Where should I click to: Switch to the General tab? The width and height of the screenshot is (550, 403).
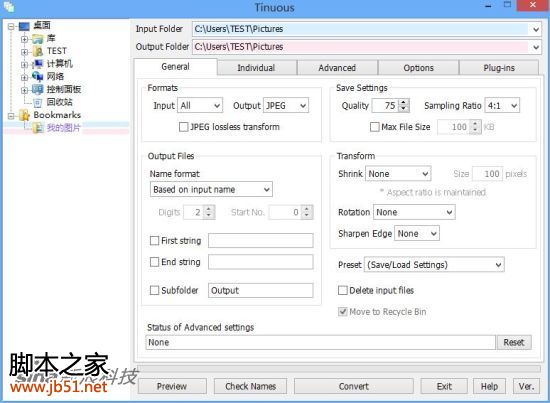click(x=175, y=67)
